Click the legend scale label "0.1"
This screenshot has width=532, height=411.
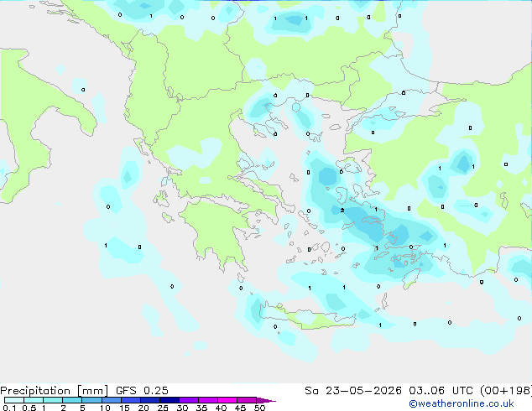coord(9,408)
